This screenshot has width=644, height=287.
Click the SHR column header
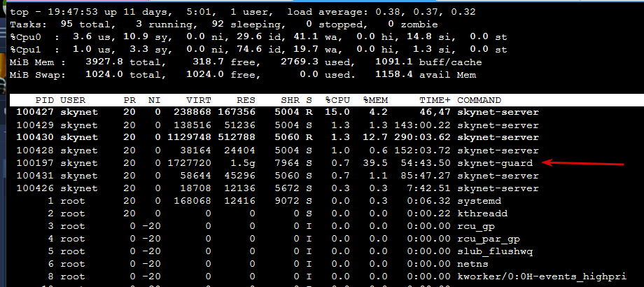tap(290, 100)
